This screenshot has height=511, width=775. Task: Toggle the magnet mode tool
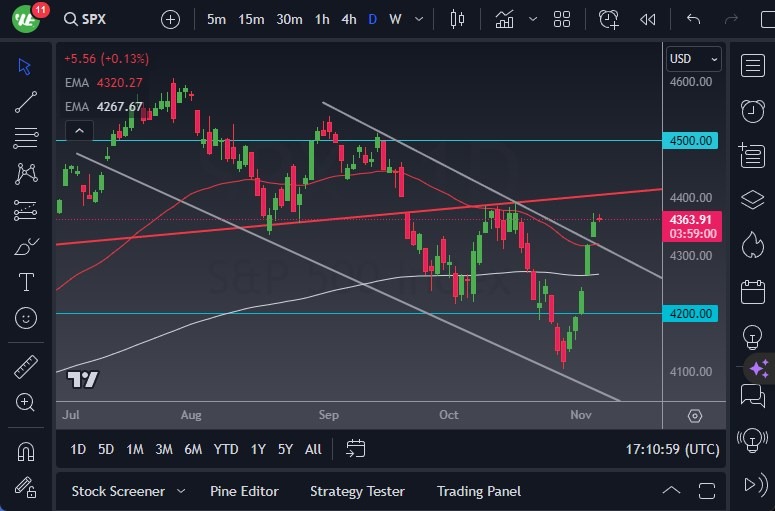[26, 451]
